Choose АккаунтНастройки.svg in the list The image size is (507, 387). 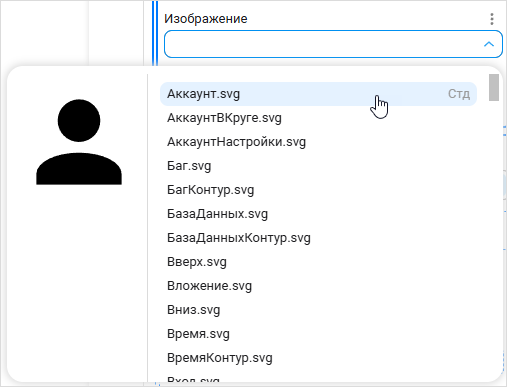(318, 142)
